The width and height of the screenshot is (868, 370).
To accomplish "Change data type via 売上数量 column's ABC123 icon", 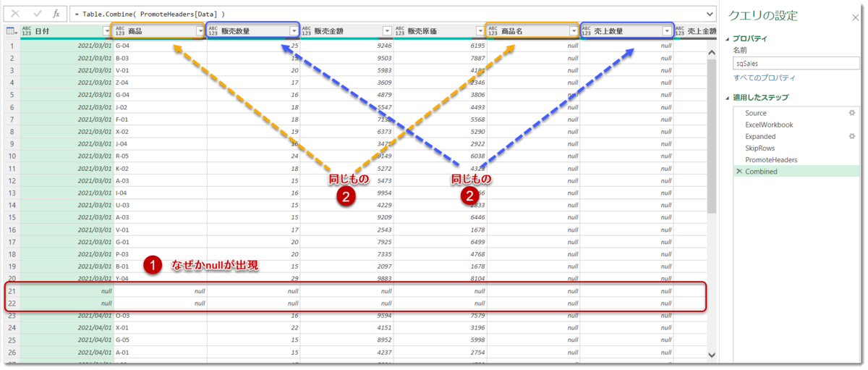I will pos(587,31).
